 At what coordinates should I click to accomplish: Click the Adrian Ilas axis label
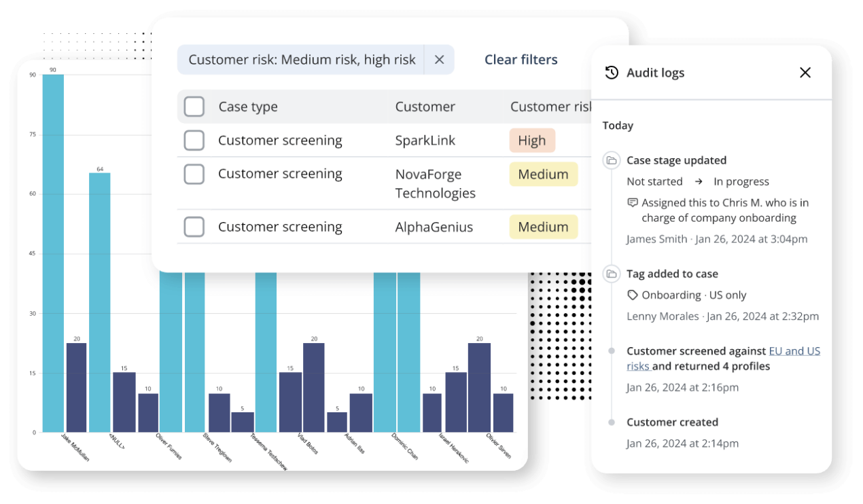354,444
